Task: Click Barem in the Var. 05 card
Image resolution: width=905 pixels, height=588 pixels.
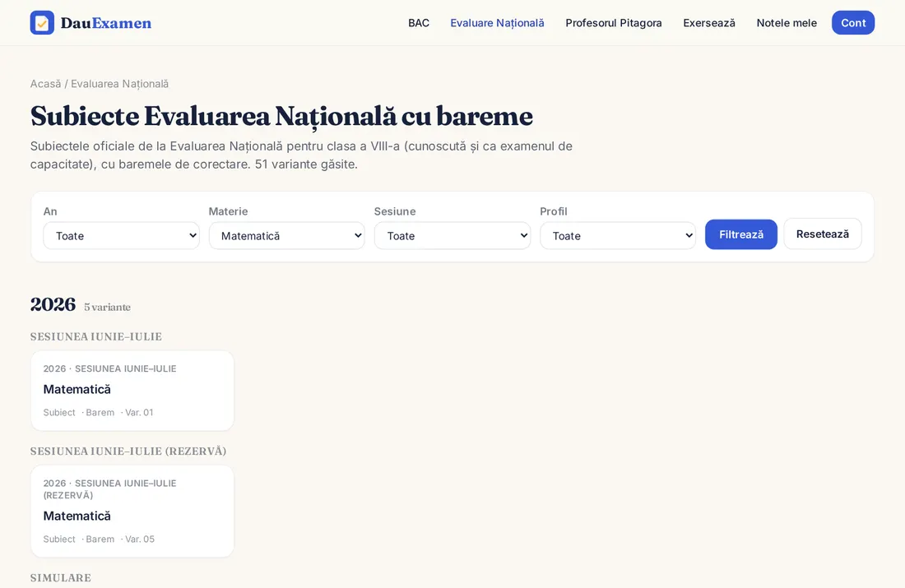Action: [100, 539]
